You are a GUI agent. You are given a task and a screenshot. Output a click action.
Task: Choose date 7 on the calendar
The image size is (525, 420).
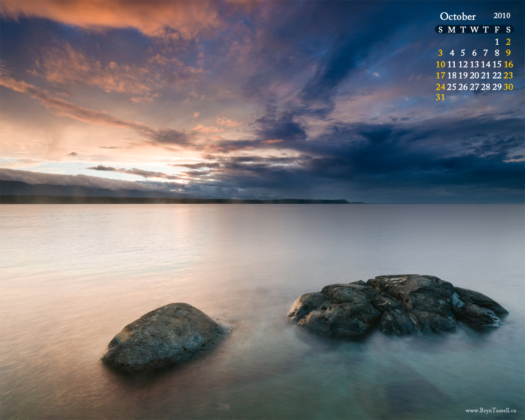486,53
